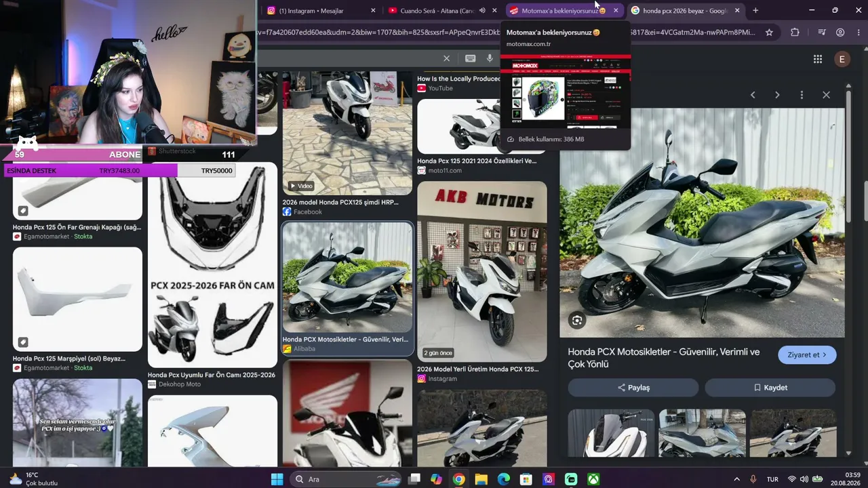Open the weather widget showing 16°C
This screenshot has height=488, width=868.
coord(34,479)
